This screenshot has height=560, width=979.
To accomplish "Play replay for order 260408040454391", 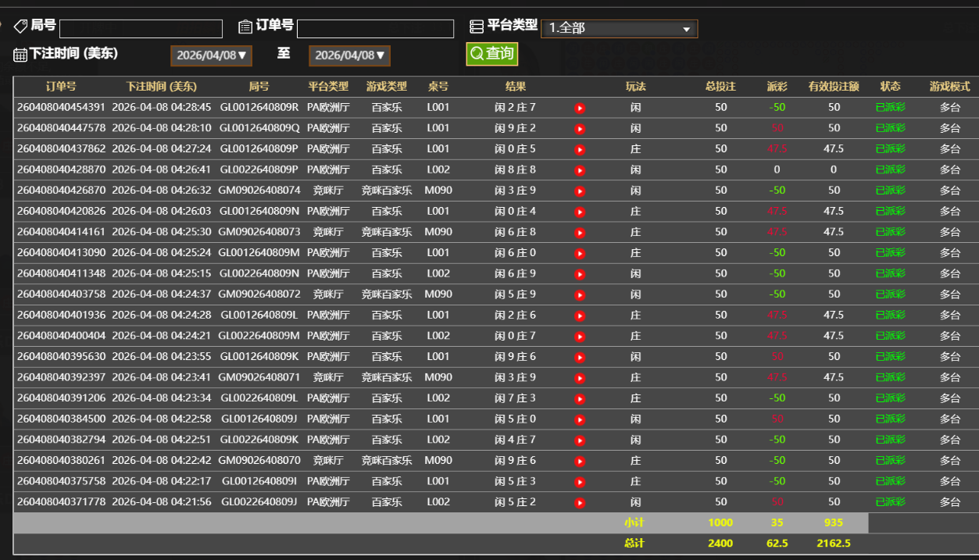I will point(580,108).
